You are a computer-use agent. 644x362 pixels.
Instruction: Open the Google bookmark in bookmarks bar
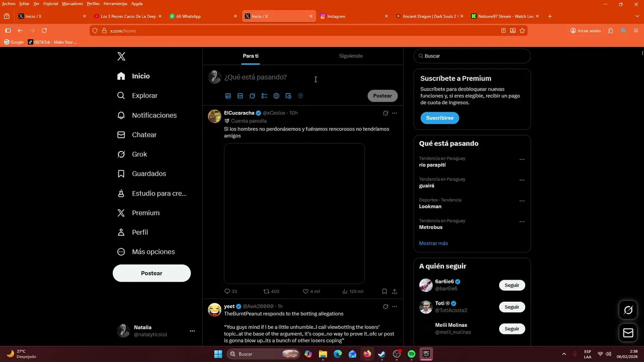click(x=14, y=42)
